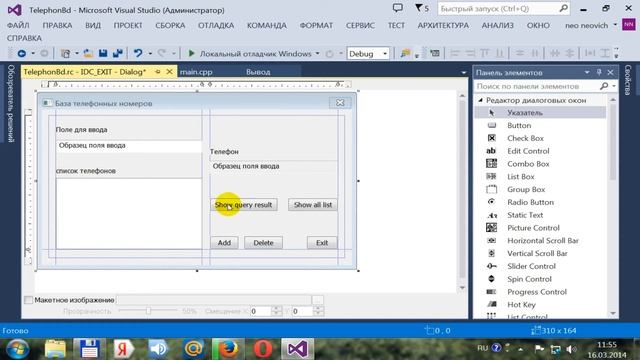Open the neo neovich account dropdown
This screenshot has height=360, width=640.
pyautogui.click(x=615, y=25)
